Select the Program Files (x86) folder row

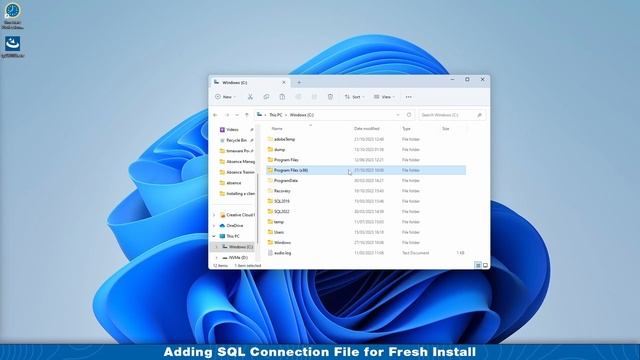coord(366,170)
